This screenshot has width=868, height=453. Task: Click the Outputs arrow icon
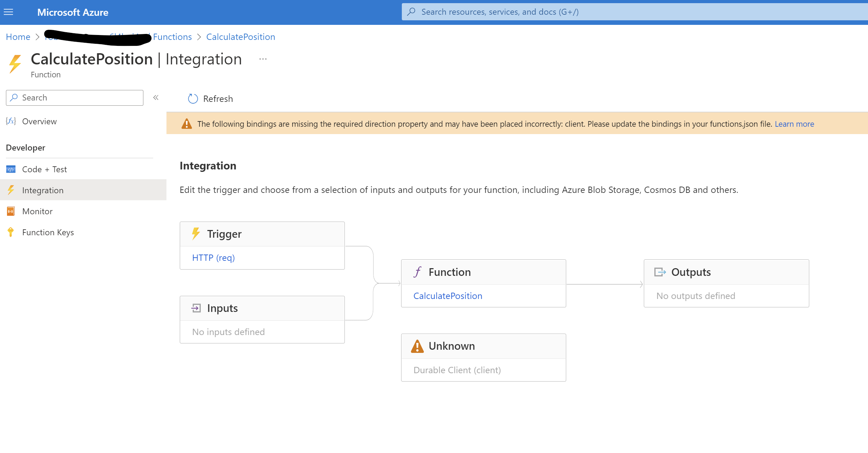coord(660,272)
